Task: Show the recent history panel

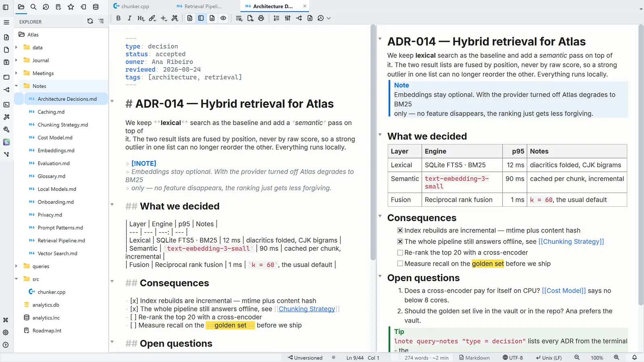Action: coord(46,7)
